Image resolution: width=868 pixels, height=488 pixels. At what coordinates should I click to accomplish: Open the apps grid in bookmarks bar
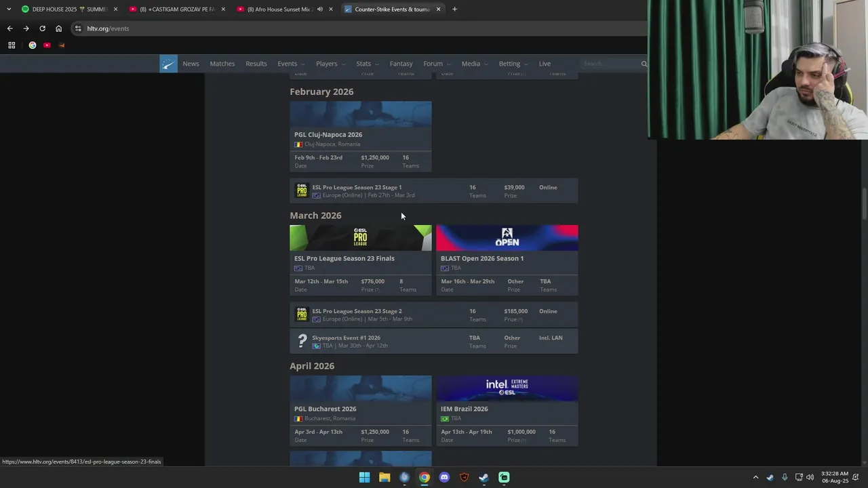coord(12,45)
